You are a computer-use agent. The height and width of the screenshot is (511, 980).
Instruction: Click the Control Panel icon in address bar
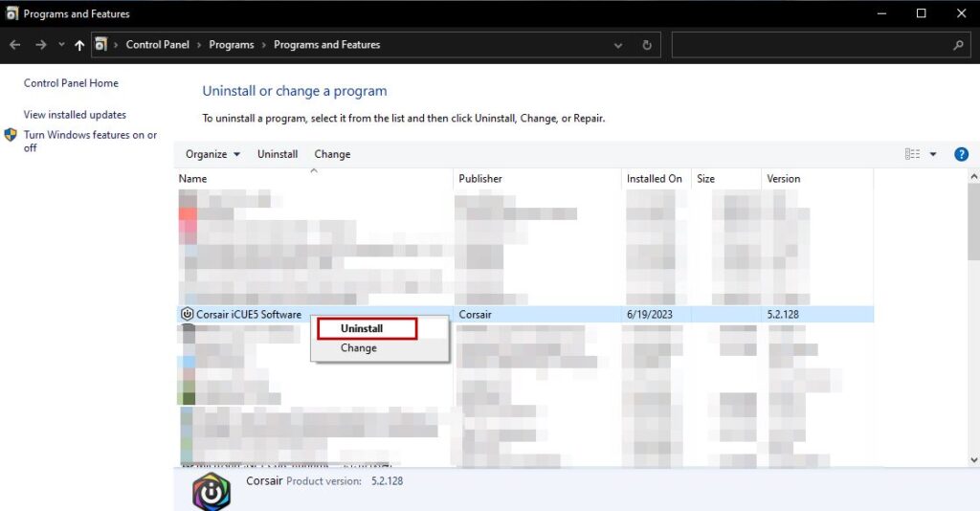tap(100, 44)
